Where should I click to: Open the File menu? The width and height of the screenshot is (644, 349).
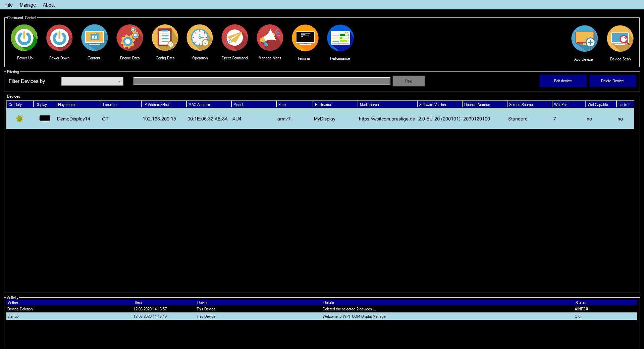(x=9, y=5)
